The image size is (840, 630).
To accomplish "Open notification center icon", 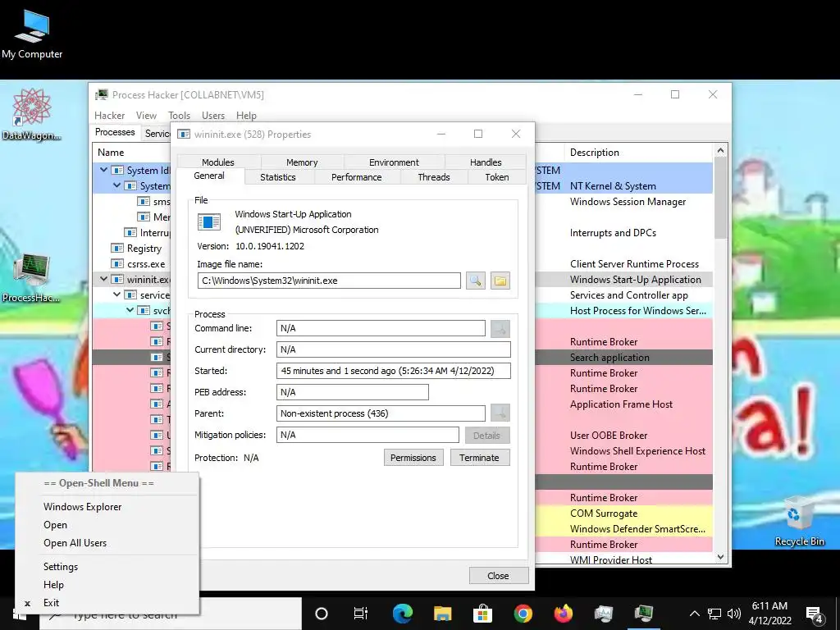I will [x=815, y=614].
